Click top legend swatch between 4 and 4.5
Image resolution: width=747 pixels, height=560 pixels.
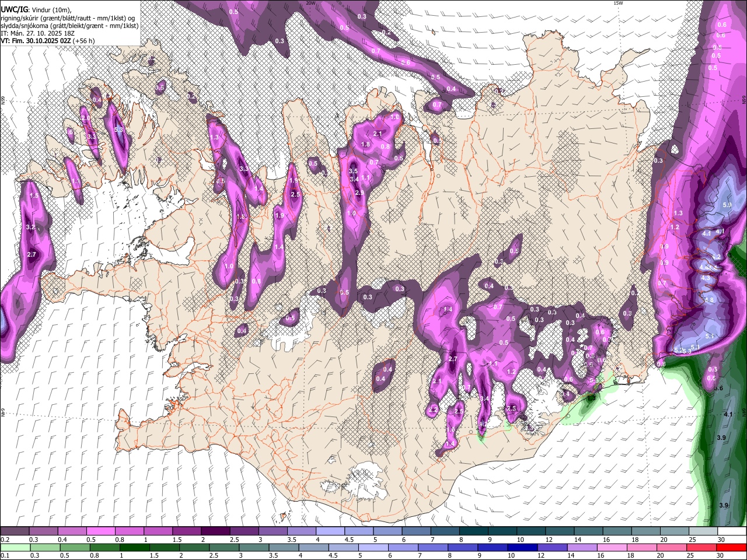(x=330, y=531)
